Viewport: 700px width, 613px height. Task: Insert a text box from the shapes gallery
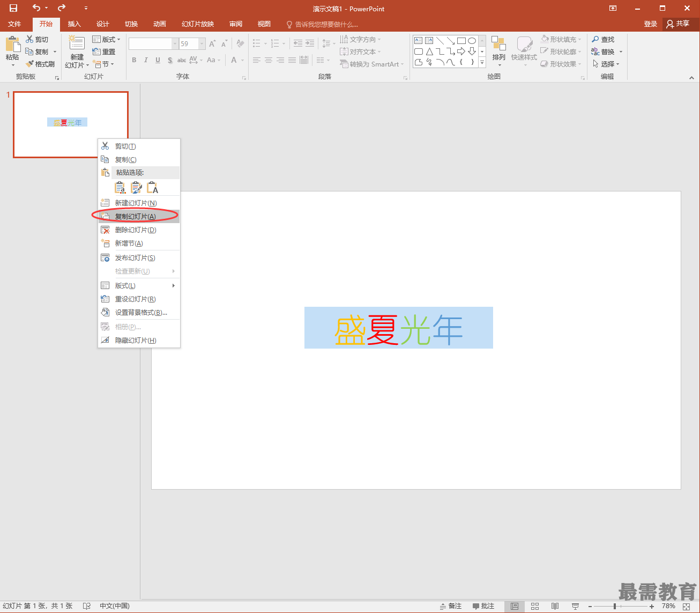point(419,40)
